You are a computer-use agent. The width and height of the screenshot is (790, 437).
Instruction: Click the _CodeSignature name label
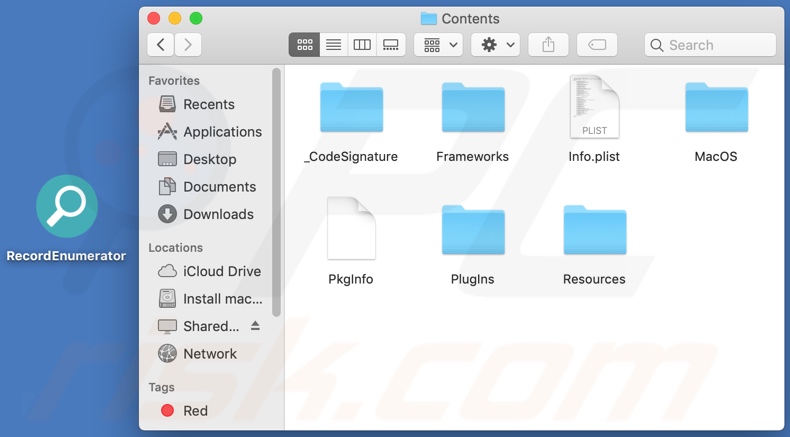pos(351,157)
